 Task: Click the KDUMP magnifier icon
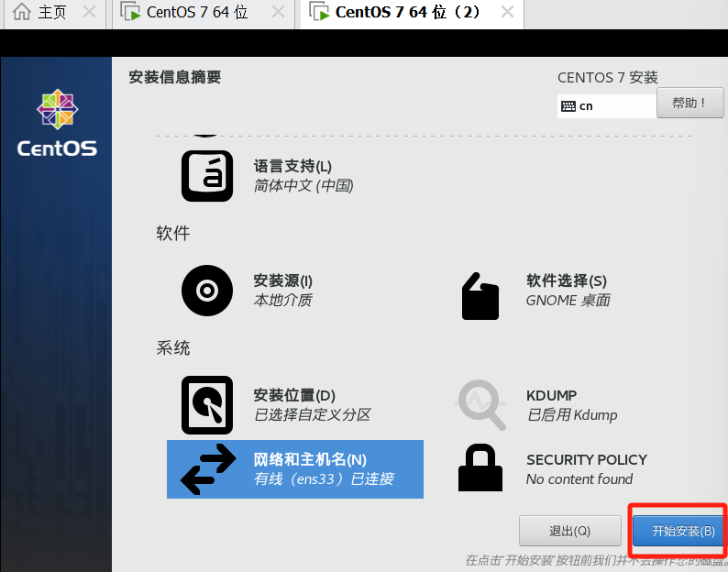pos(480,405)
